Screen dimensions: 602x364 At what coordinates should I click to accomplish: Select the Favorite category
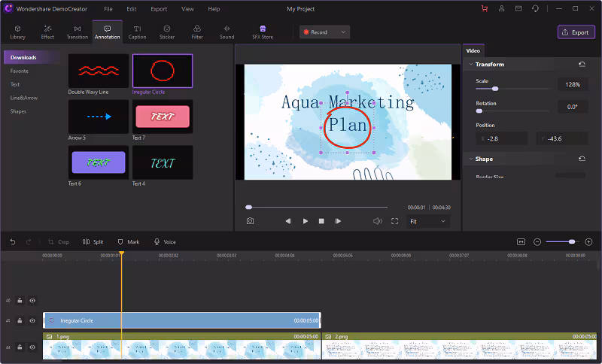pyautogui.click(x=20, y=71)
